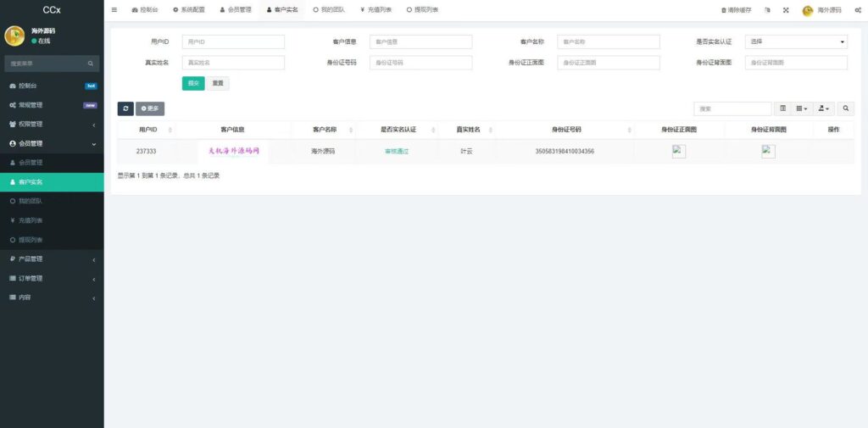Open the 是否实名认证 select dropdown

coord(796,42)
